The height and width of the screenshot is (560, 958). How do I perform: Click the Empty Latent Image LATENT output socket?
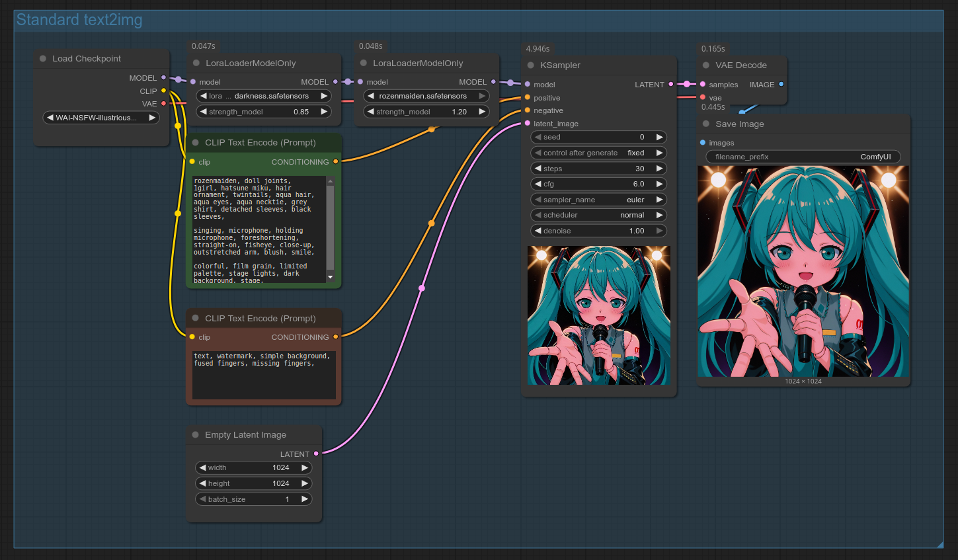tap(317, 454)
